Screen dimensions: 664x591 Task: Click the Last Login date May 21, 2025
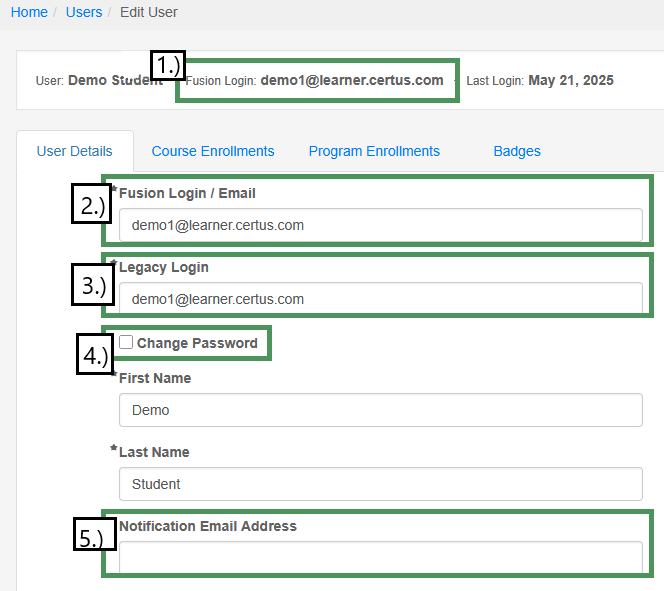pyautogui.click(x=570, y=80)
